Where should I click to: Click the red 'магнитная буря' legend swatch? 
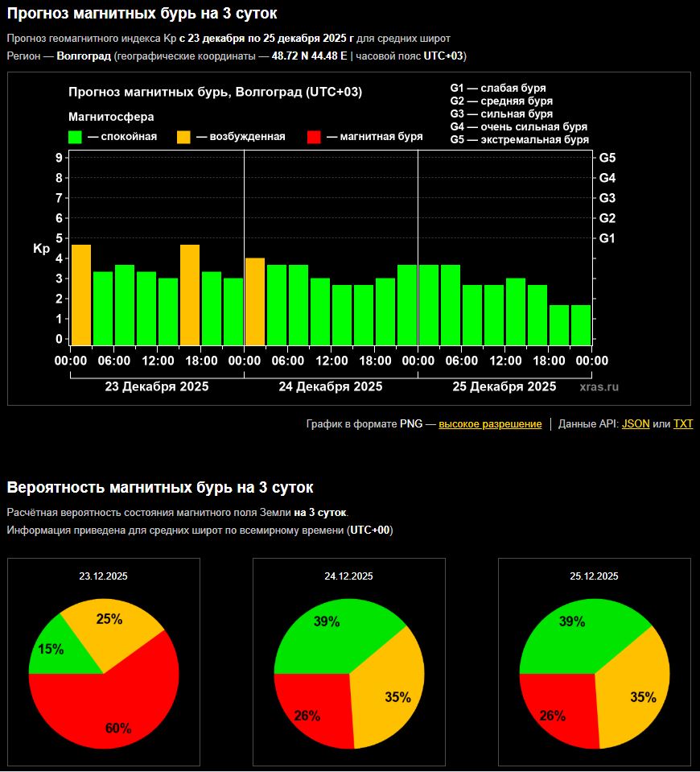click(x=315, y=137)
